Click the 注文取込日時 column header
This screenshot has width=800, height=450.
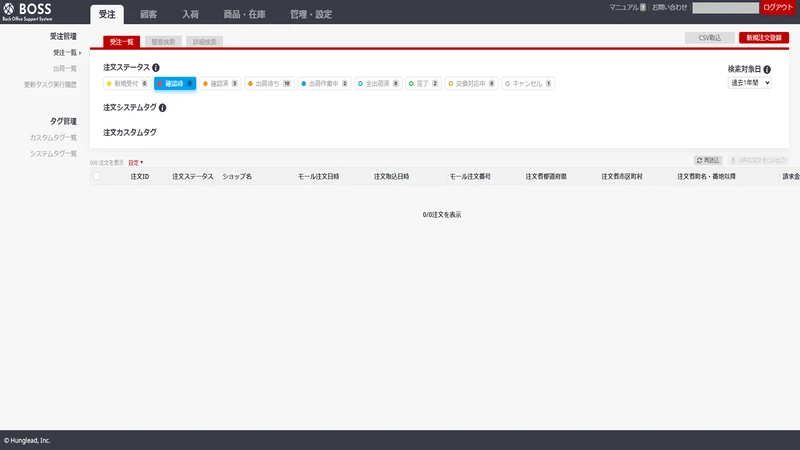point(391,177)
